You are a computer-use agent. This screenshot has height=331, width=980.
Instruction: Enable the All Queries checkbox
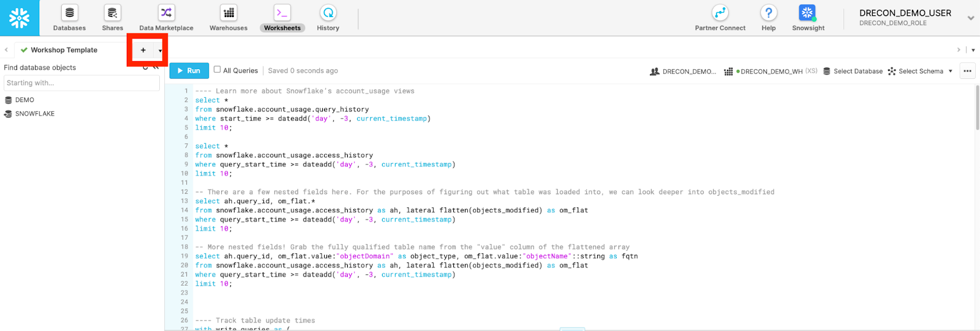(x=217, y=70)
